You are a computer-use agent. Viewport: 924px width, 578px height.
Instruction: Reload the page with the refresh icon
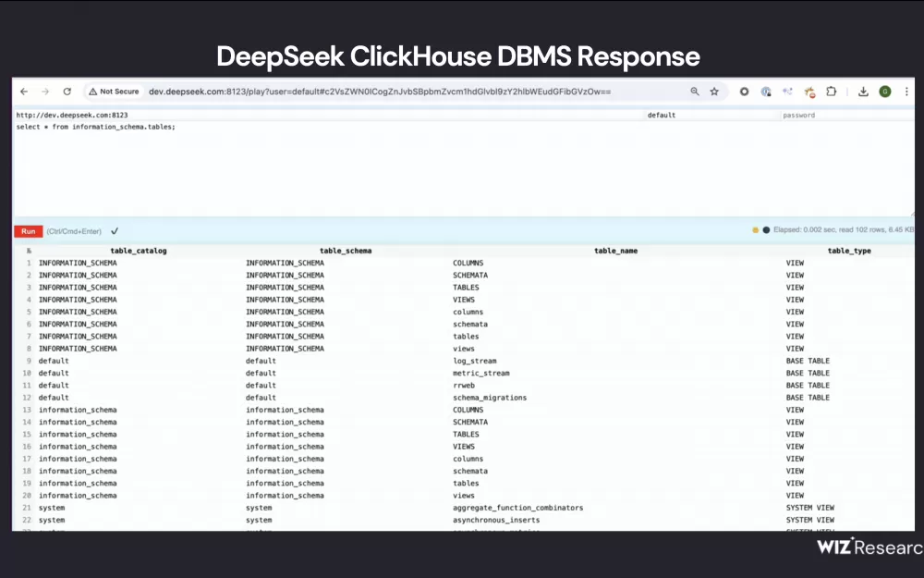click(67, 92)
